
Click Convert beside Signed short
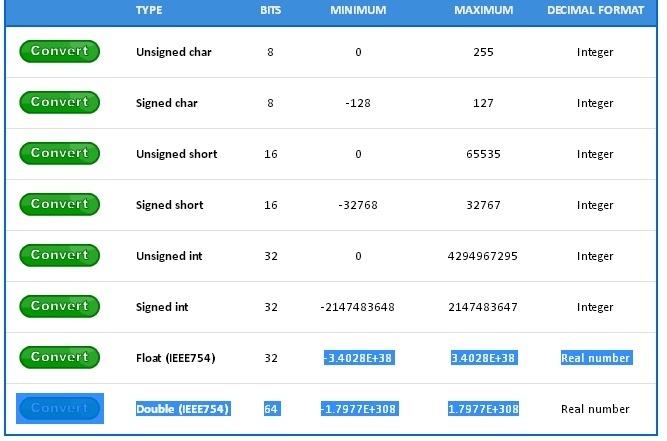[59, 204]
